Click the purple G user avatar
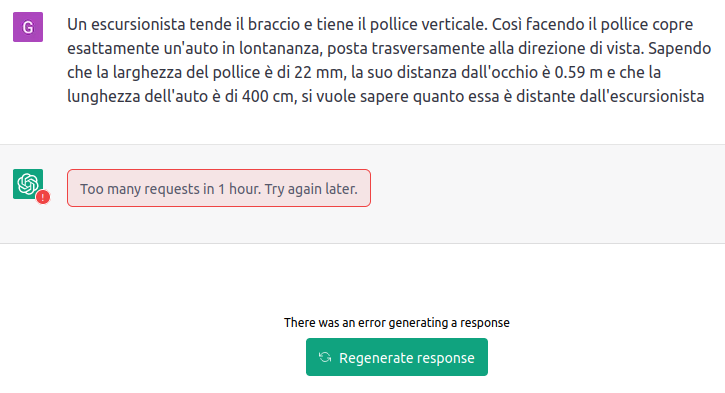 click(x=28, y=27)
